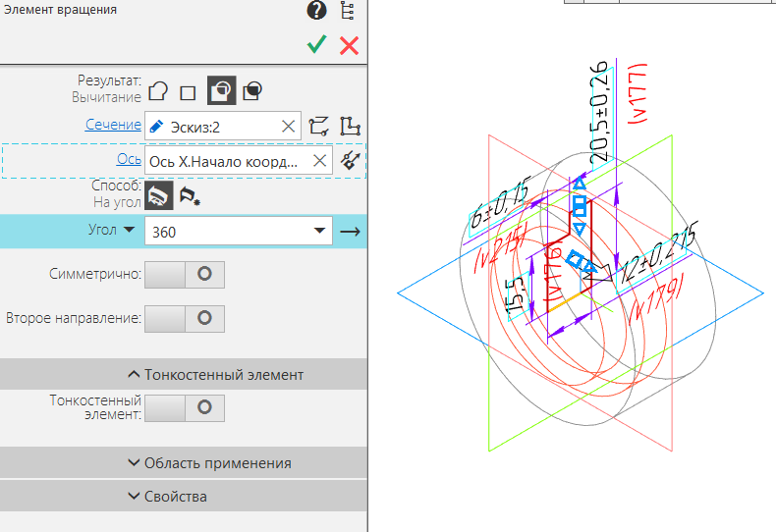Collapse the Тонкостенный элемент section

[184, 374]
